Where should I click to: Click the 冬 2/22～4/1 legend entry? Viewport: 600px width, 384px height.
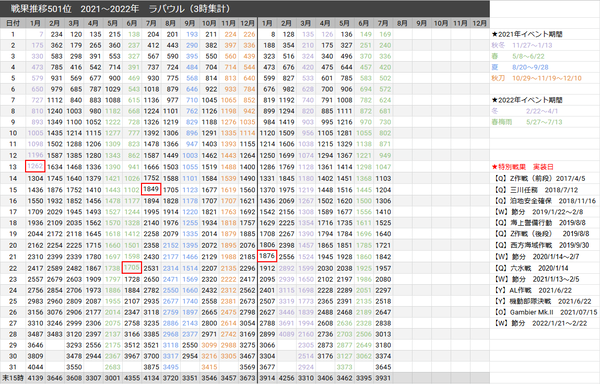coord(525,111)
